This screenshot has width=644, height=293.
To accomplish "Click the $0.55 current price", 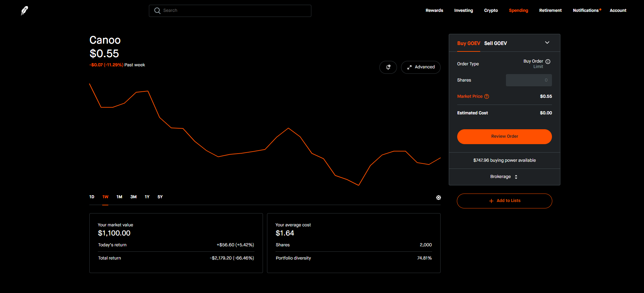I will pos(104,53).
